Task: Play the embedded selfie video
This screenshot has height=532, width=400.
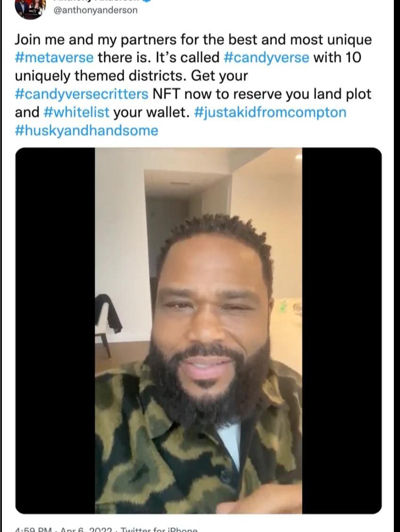Action: [199, 331]
